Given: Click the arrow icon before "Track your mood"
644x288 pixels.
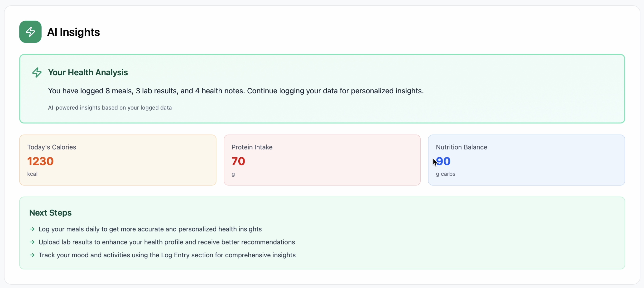Looking at the screenshot, I should point(32,255).
